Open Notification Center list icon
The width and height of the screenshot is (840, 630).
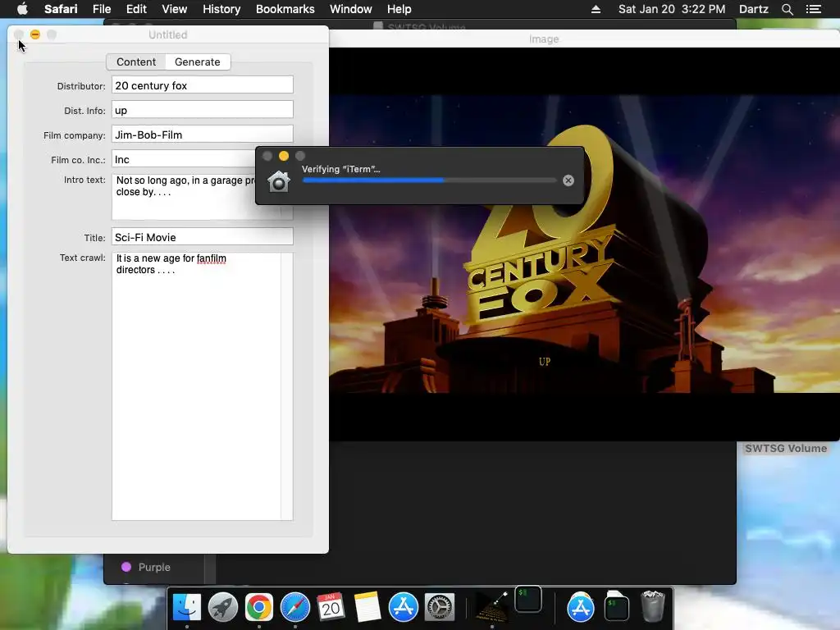point(813,9)
